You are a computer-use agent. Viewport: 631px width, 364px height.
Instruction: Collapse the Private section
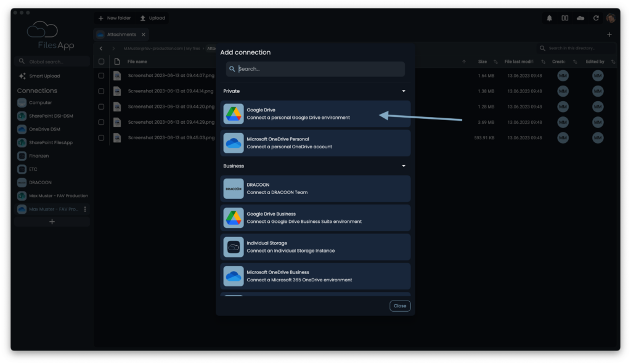404,91
